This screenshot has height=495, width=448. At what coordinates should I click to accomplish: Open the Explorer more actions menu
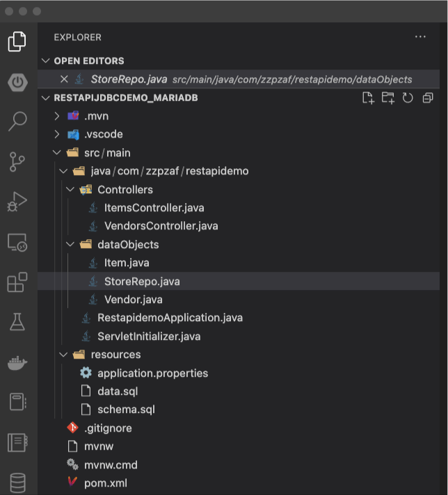[x=420, y=37]
